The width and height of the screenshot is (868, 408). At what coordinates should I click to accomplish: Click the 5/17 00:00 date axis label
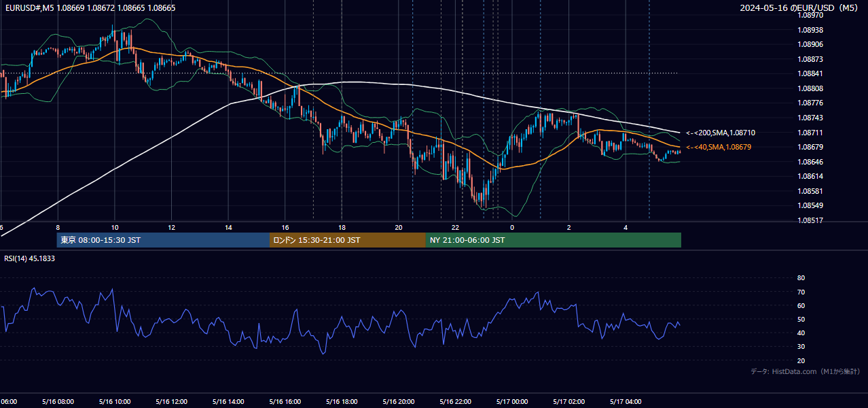point(512,402)
